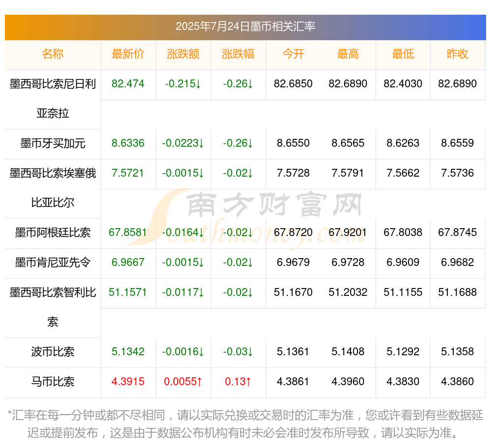Click change amount -0.0117↓
This screenshot has width=491, height=448.
(183, 292)
